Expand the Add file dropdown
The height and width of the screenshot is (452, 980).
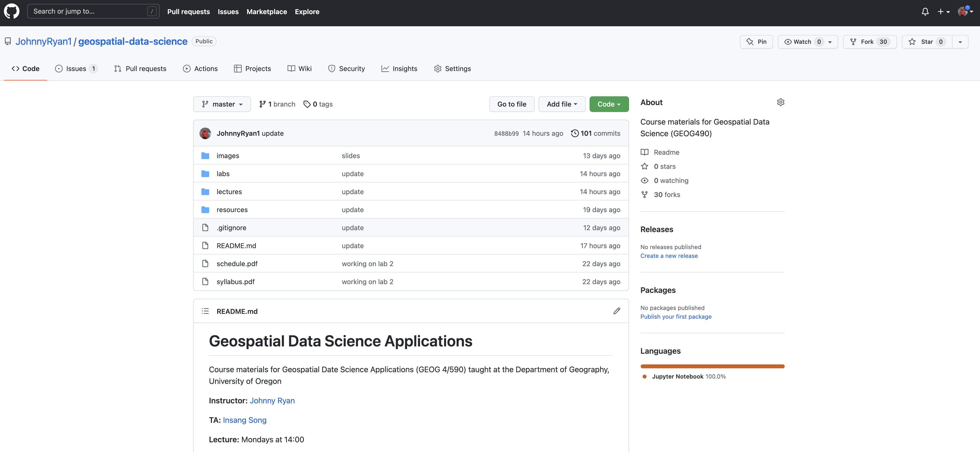tap(562, 104)
